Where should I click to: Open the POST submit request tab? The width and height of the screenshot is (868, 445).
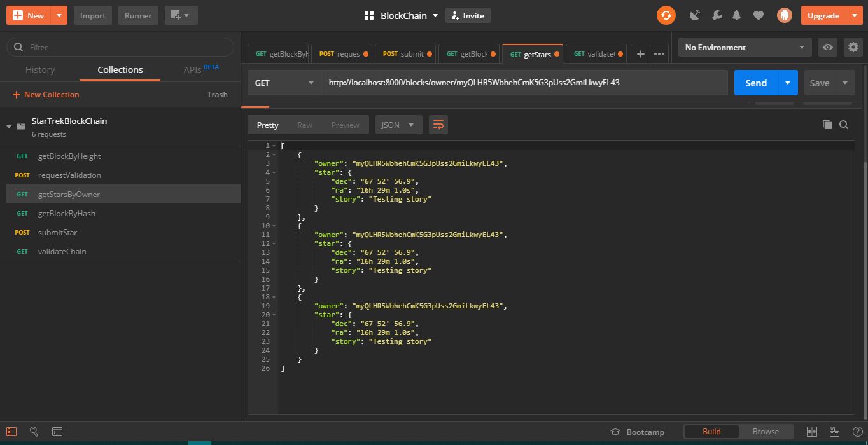tap(406, 54)
